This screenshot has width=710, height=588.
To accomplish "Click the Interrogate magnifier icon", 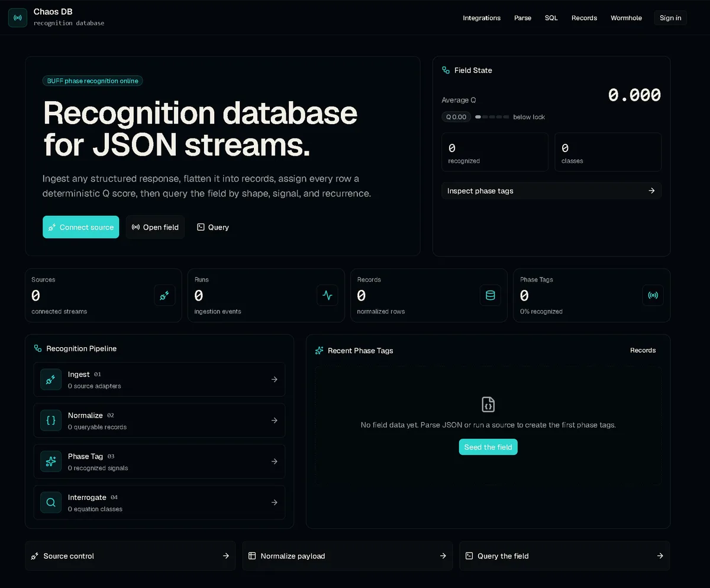I will pos(51,503).
